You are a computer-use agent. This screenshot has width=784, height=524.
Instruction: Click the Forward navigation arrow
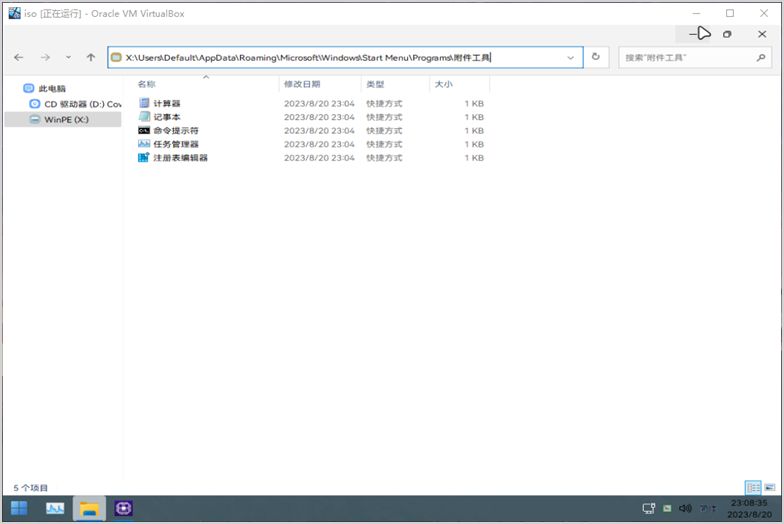tap(45, 58)
